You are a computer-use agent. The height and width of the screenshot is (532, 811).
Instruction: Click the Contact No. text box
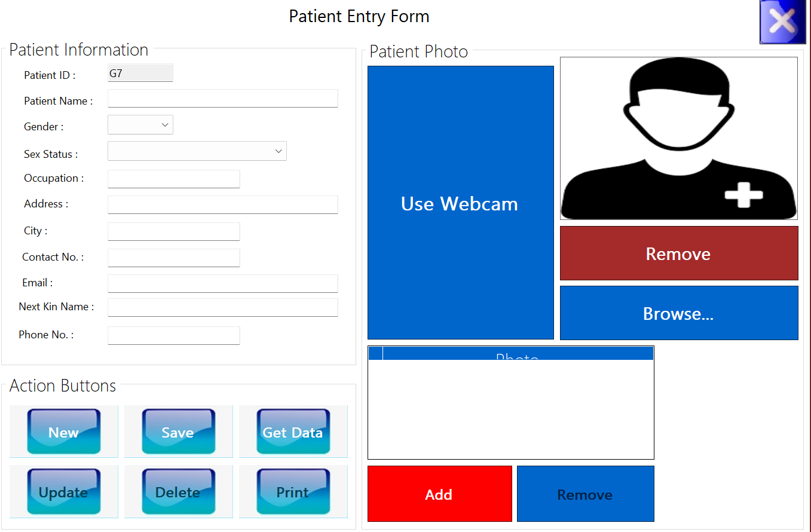tap(173, 258)
